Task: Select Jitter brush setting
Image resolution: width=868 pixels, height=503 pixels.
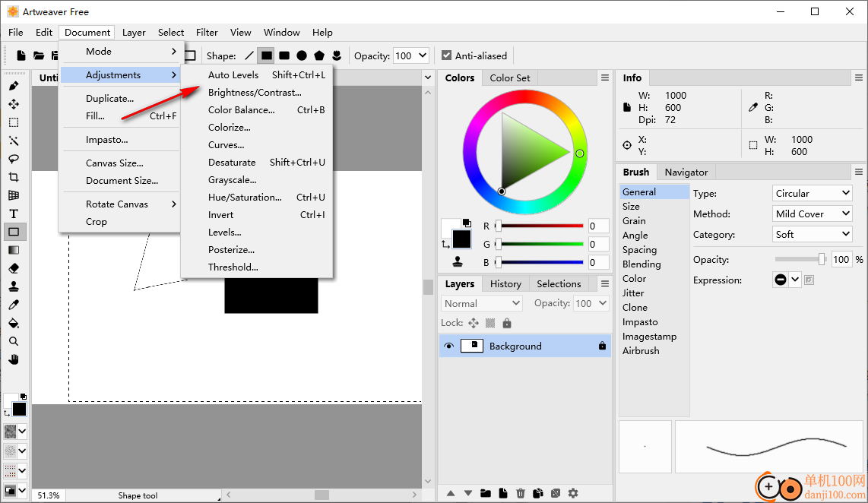Action: pyautogui.click(x=632, y=293)
